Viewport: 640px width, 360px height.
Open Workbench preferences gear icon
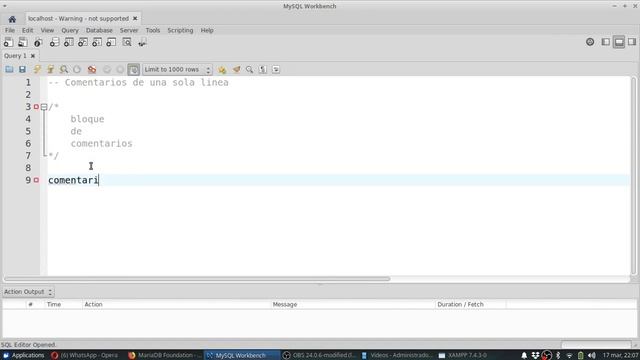[590, 42]
